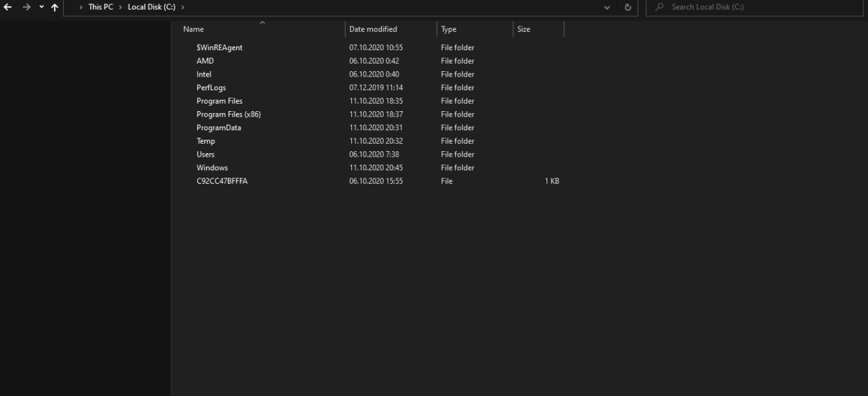Click date 11.10.2020 20:45 of Windows
Screen dimensions: 868x396
pos(376,167)
